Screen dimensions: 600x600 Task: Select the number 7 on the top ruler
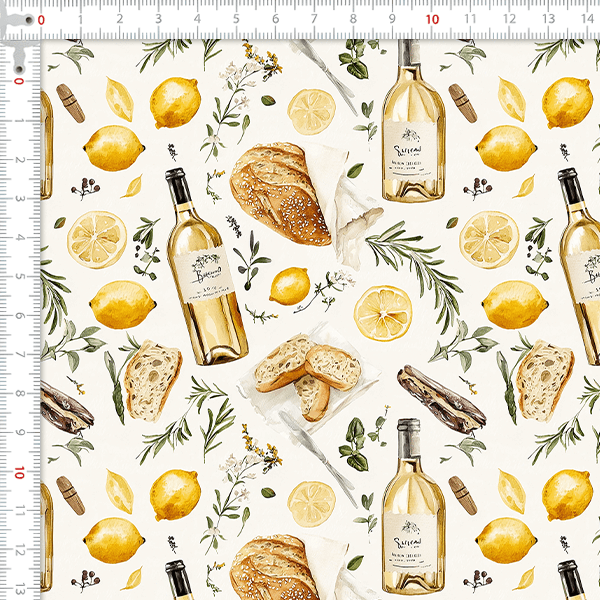click(x=314, y=19)
